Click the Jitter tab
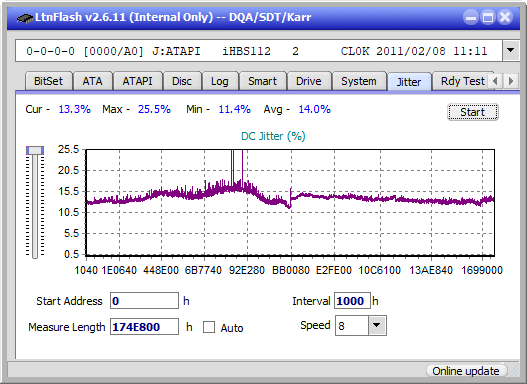Screen dimensions: 527x384 click(409, 82)
